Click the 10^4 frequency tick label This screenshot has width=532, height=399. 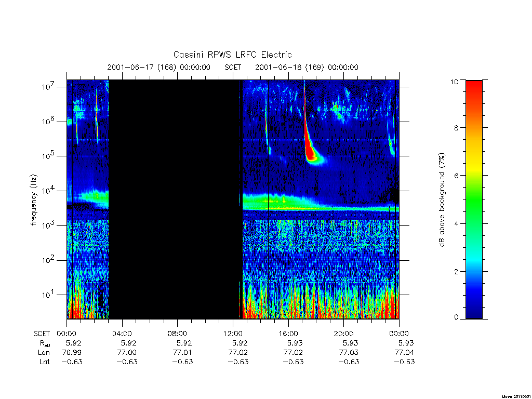49,191
